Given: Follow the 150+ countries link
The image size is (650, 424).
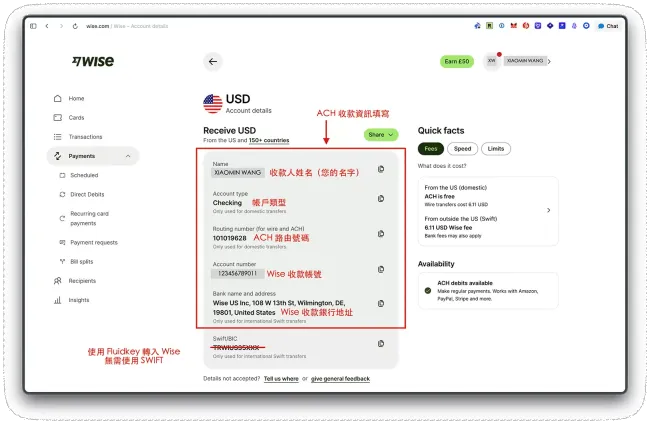Looking at the screenshot, I should (269, 141).
